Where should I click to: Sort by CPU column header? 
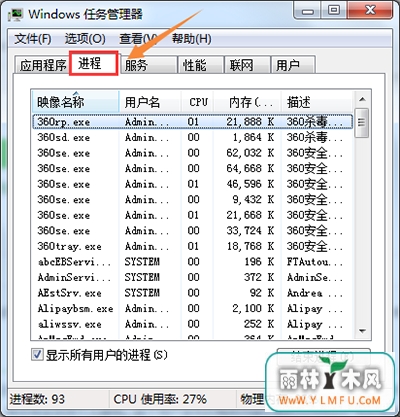[x=198, y=102]
